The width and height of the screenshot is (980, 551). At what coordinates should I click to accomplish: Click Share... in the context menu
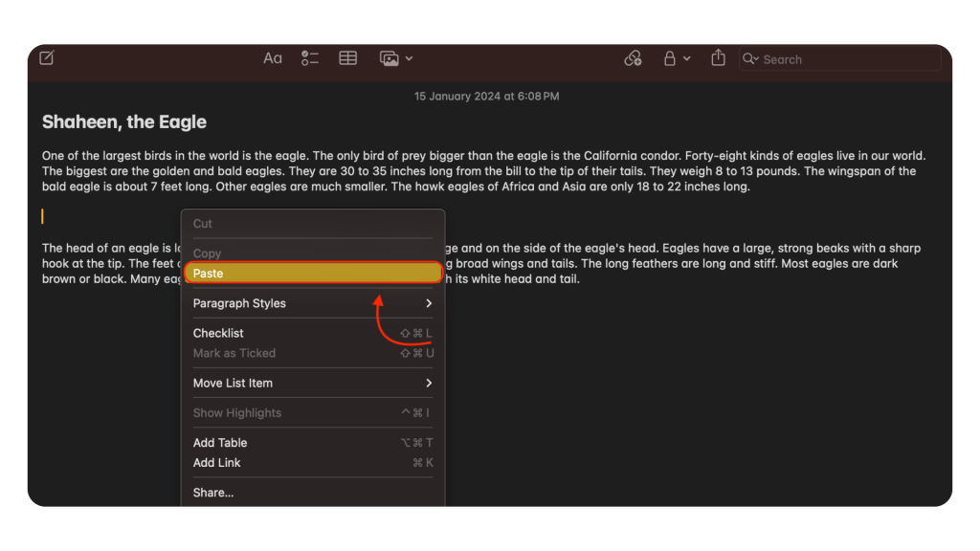coord(213,493)
